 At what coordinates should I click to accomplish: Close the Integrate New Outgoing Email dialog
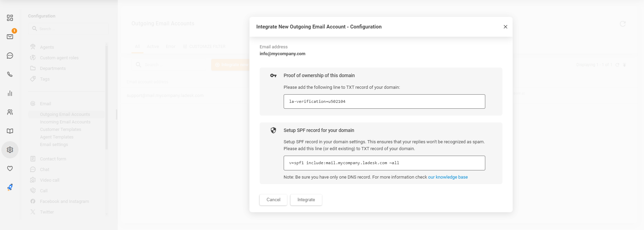pyautogui.click(x=505, y=27)
